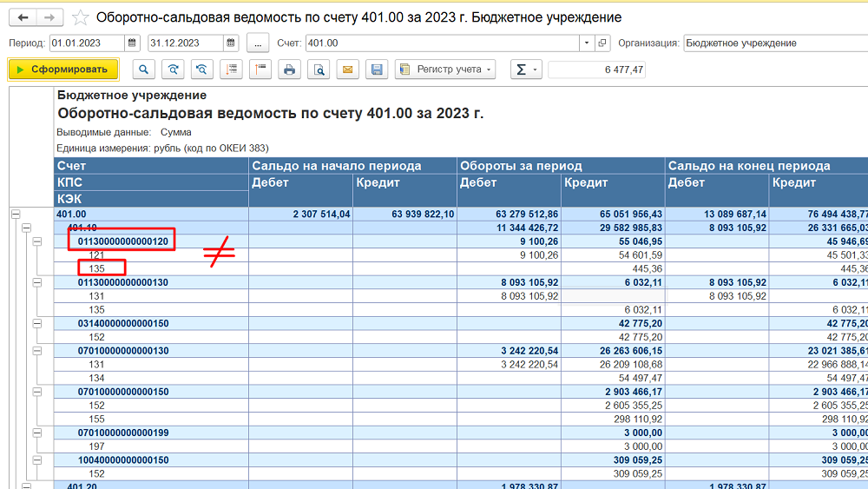Select KPS cell 03140000000000150

(x=151, y=323)
